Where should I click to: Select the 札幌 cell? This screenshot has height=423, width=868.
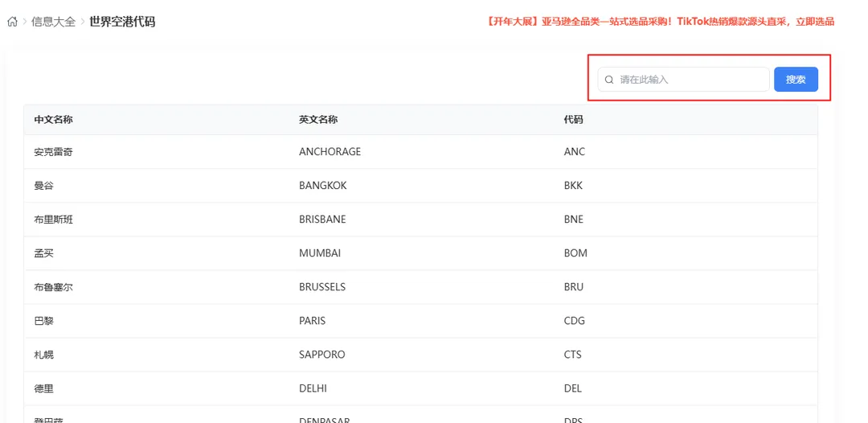point(43,355)
